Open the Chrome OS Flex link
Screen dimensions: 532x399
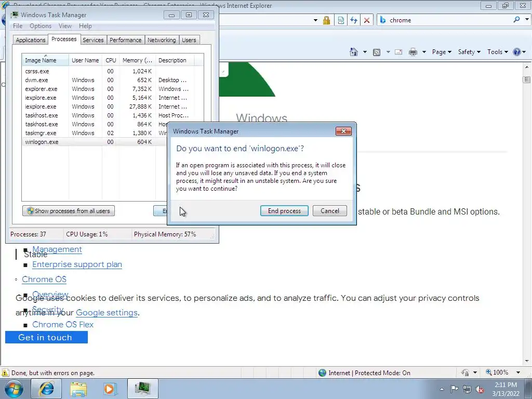[63, 324]
